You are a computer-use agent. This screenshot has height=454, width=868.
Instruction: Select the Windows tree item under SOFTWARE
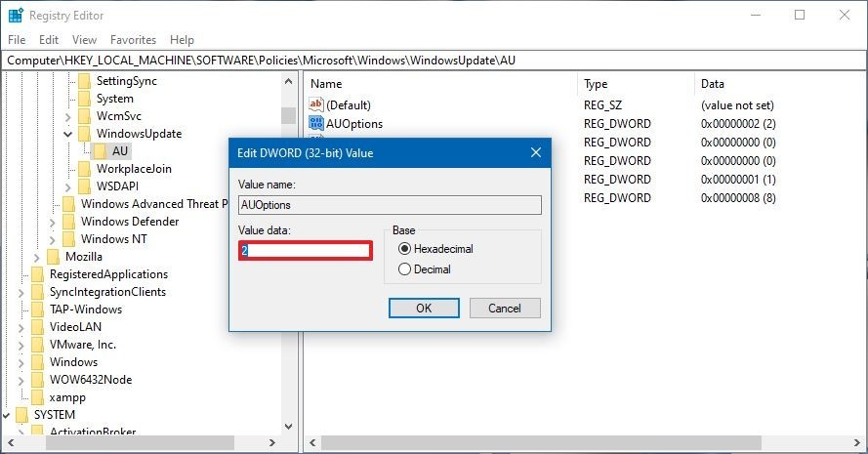click(73, 362)
